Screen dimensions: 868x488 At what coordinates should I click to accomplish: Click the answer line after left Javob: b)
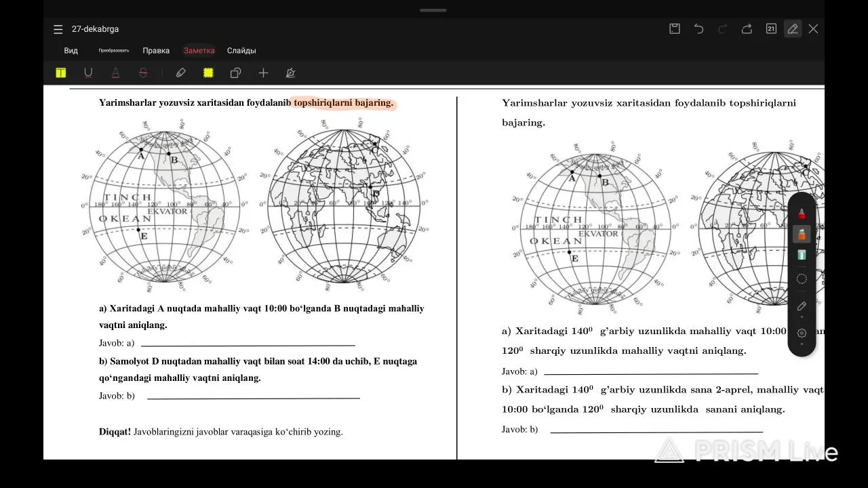pyautogui.click(x=253, y=398)
